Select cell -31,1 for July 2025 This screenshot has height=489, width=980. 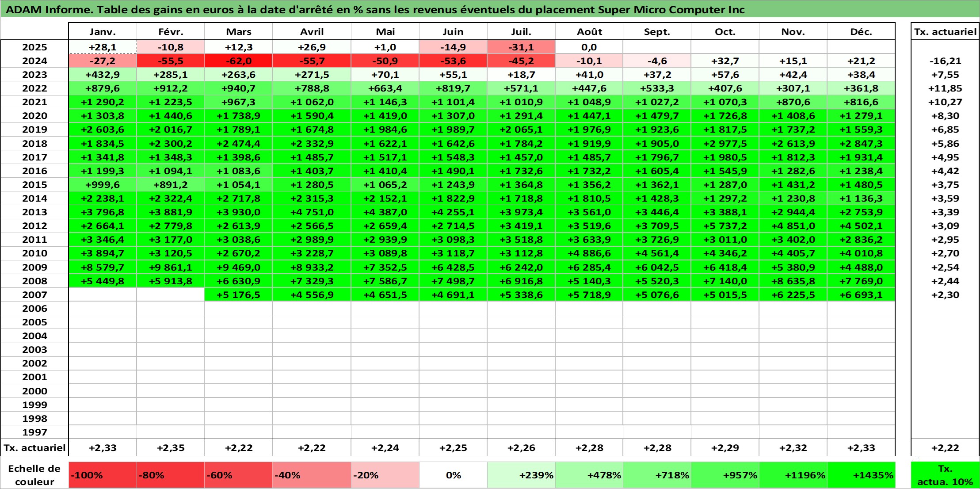(x=521, y=47)
